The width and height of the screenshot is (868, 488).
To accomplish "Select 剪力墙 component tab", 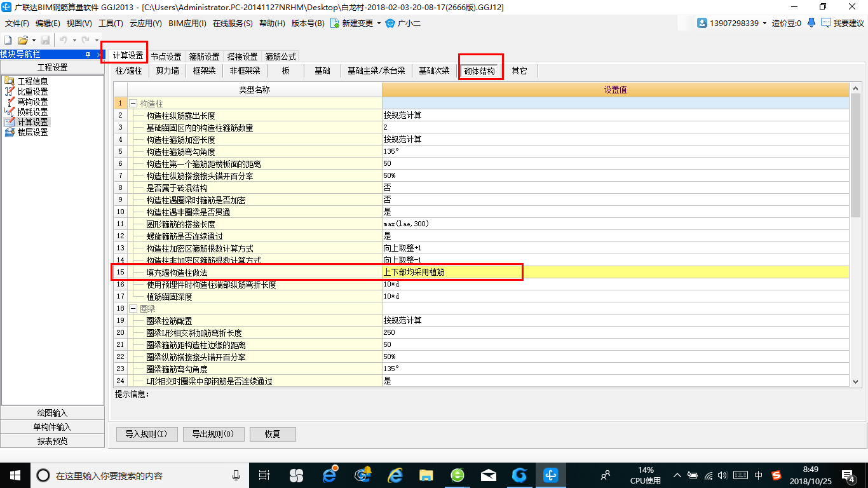I will (167, 71).
